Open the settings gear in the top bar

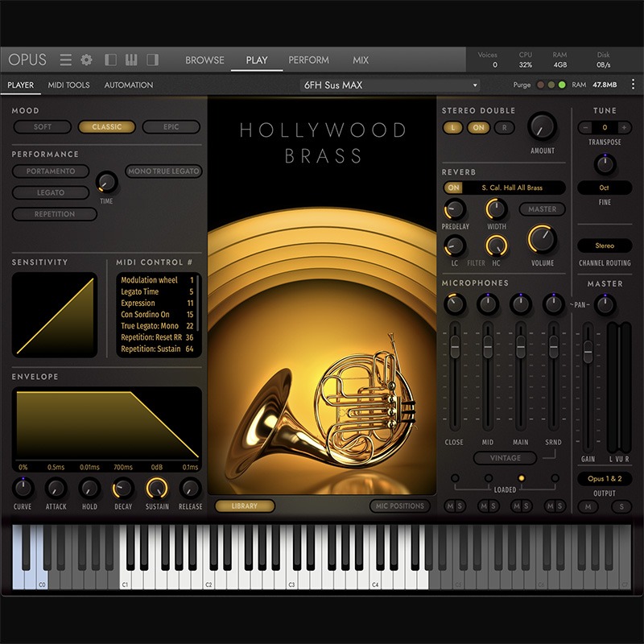(x=86, y=60)
